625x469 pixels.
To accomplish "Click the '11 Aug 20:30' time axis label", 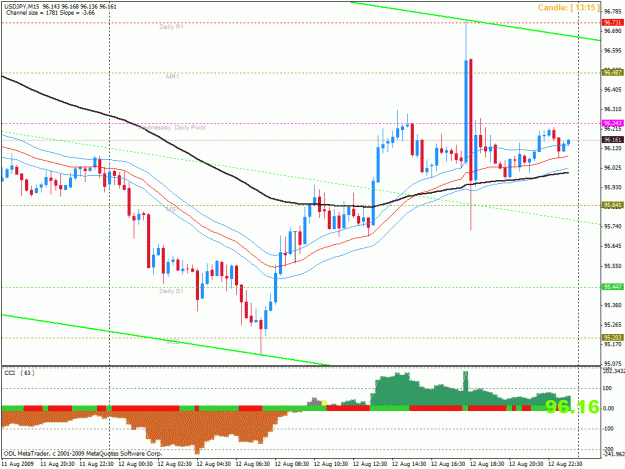I will point(57,464).
